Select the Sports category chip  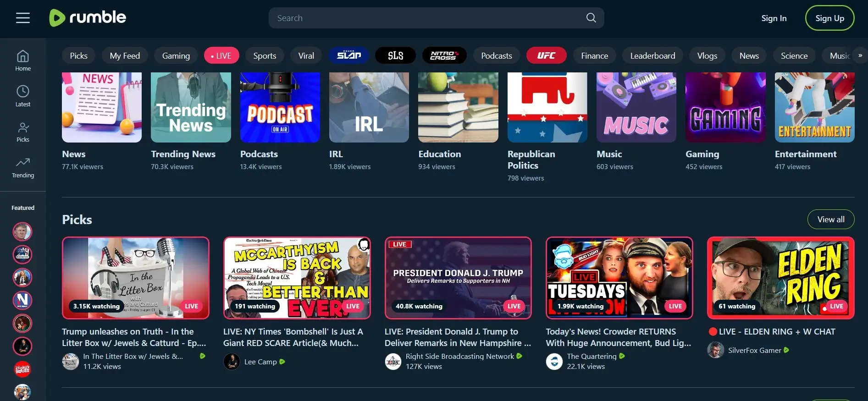point(265,55)
